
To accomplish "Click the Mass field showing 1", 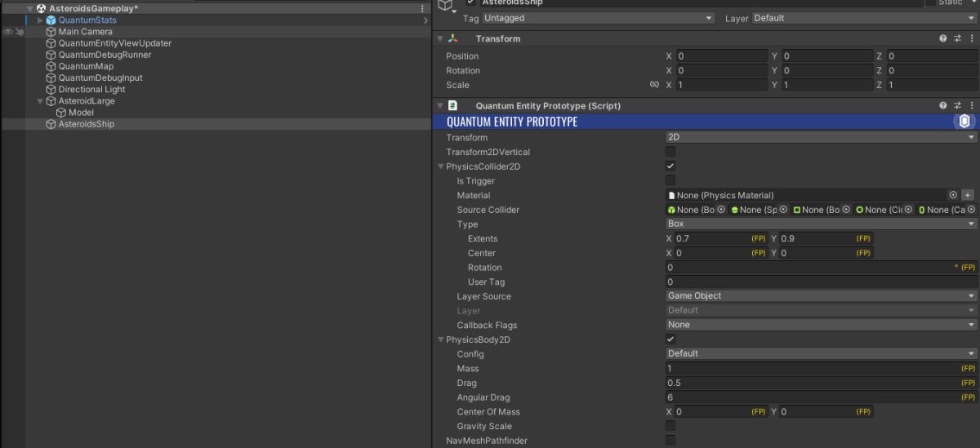I will [822, 368].
